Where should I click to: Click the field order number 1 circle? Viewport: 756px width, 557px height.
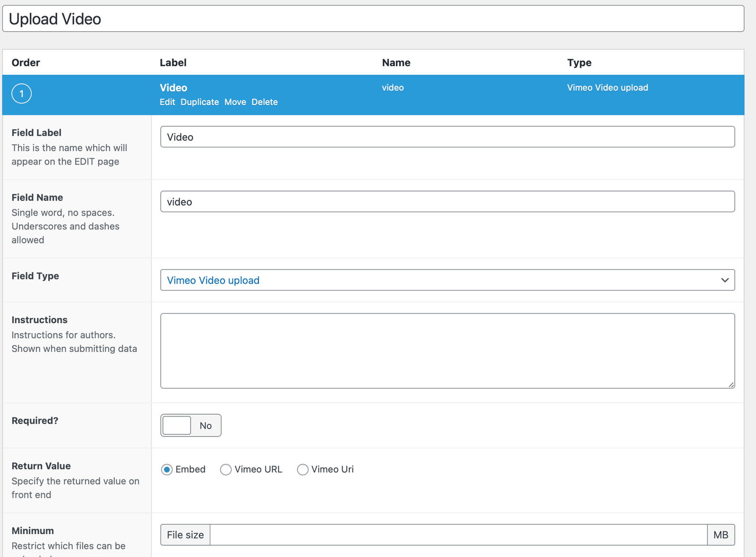pyautogui.click(x=21, y=94)
